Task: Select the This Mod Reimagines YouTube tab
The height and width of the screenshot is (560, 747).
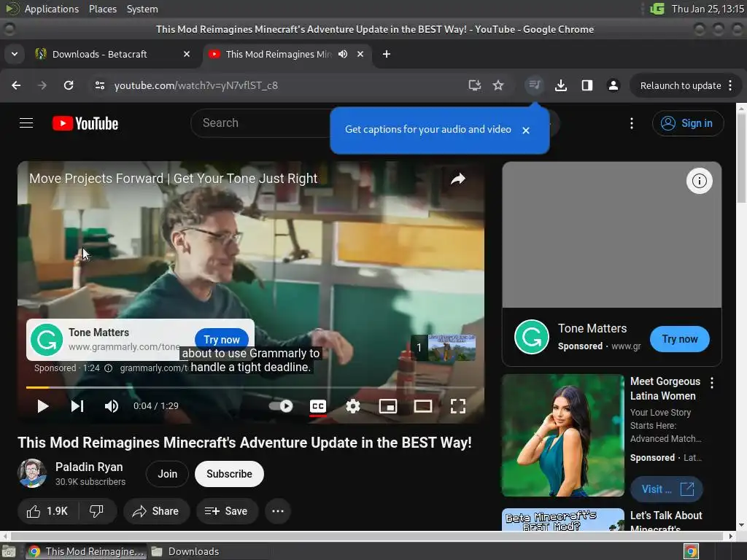Action: pyautogui.click(x=278, y=54)
